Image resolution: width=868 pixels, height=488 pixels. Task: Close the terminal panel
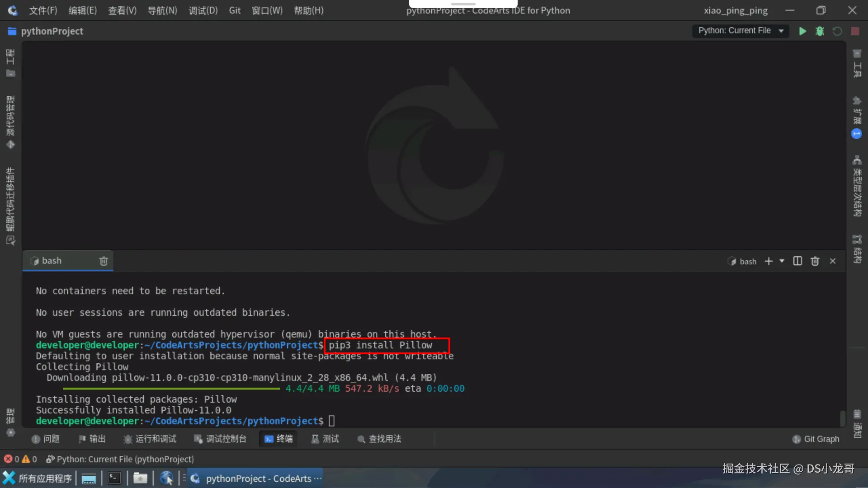pyautogui.click(x=833, y=261)
